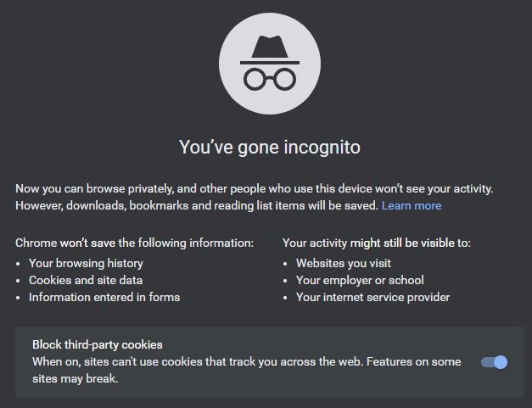The width and height of the screenshot is (532, 408).
Task: Click the "sites may break." text line
Action: (x=76, y=378)
